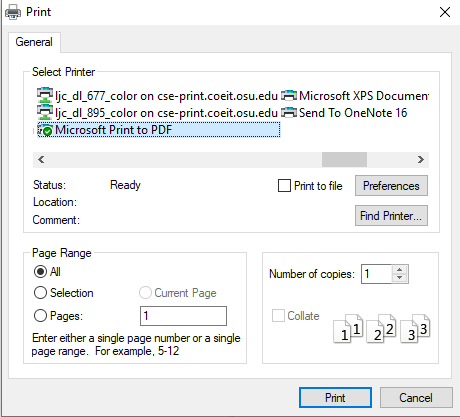Click the printer icon in title bar

[x=13, y=12]
